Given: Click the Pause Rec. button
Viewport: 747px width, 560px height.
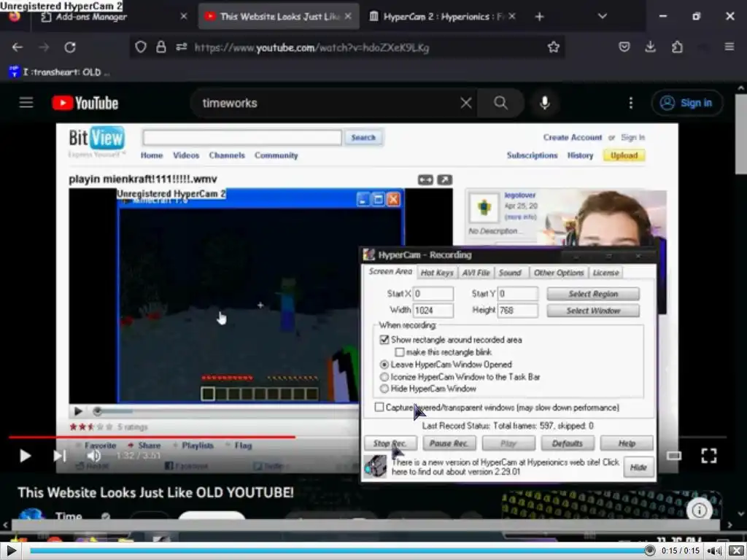Looking at the screenshot, I should click(x=449, y=443).
